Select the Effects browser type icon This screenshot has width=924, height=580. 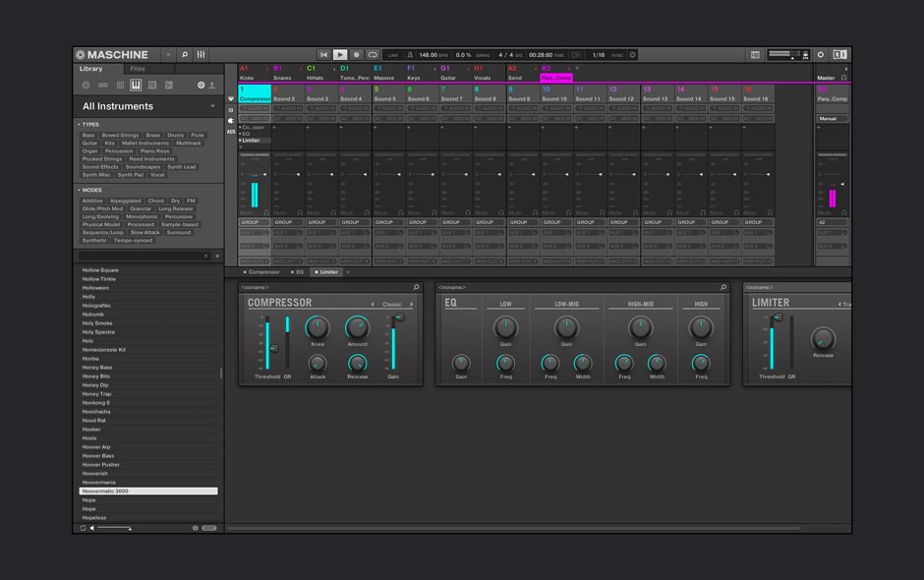152,85
